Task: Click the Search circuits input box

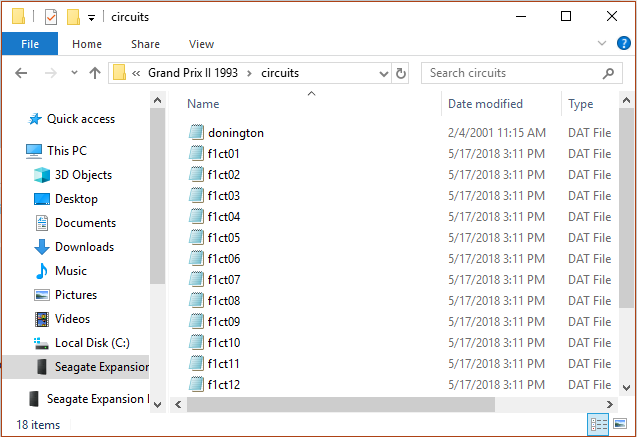Action: pos(515,73)
